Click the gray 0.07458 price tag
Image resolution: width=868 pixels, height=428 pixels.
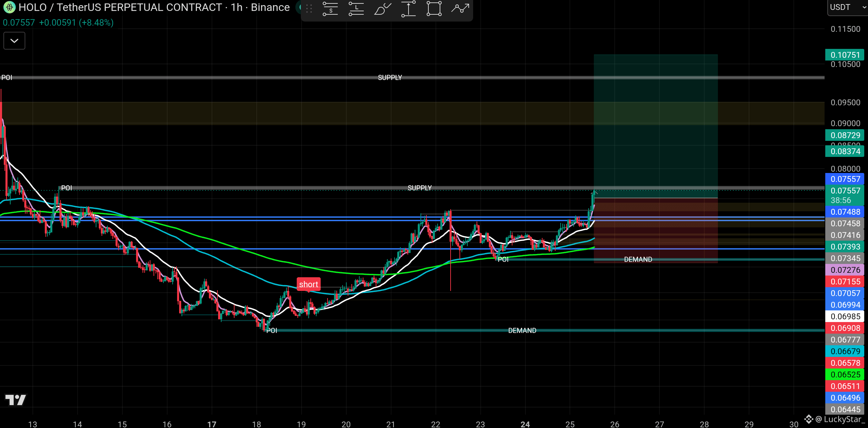click(x=845, y=224)
